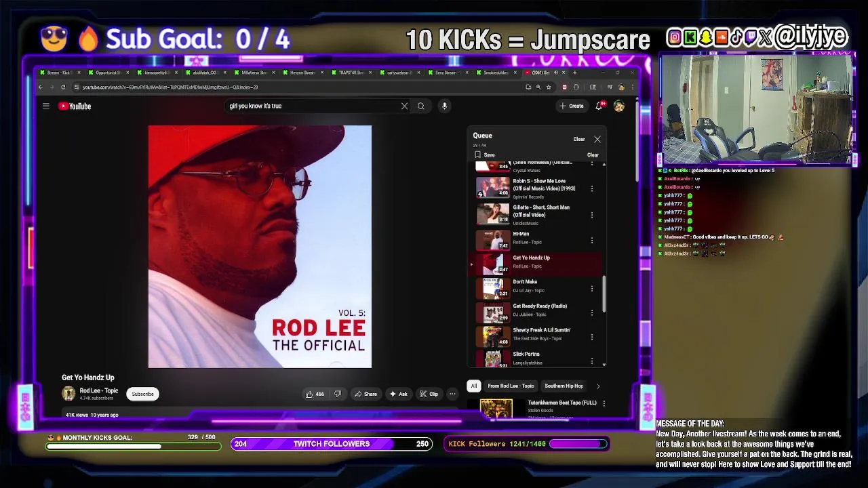The image size is (868, 488).
Task: Focus the search field reading girl you know it's true
Action: (312, 106)
